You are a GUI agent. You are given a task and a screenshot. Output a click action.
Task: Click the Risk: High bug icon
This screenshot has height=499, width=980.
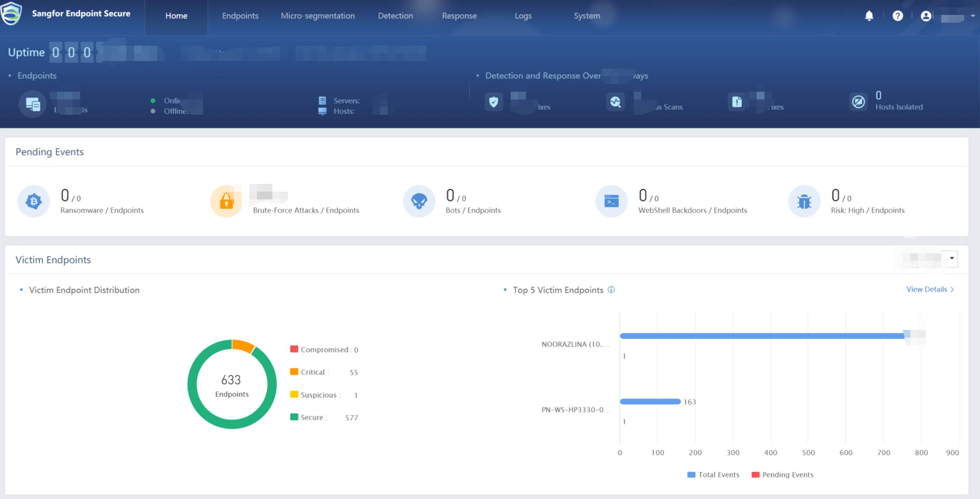point(804,201)
